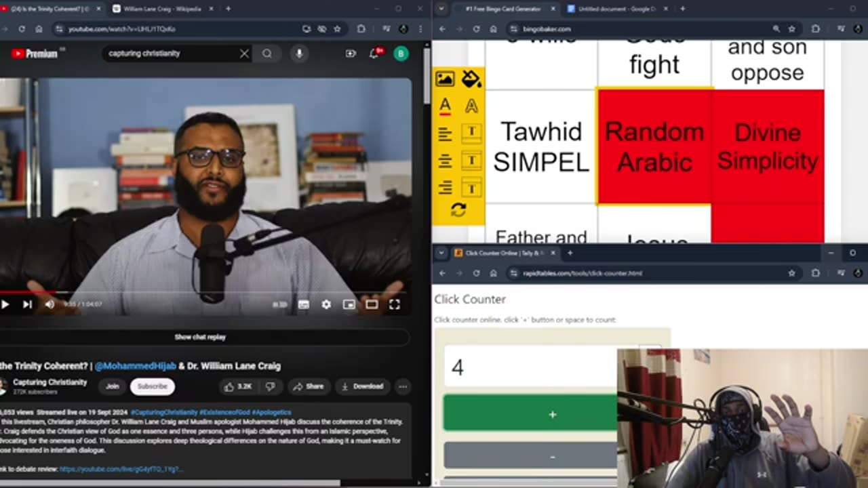
Task: Go home in YouTube browser window
Action: pyautogui.click(x=39, y=29)
